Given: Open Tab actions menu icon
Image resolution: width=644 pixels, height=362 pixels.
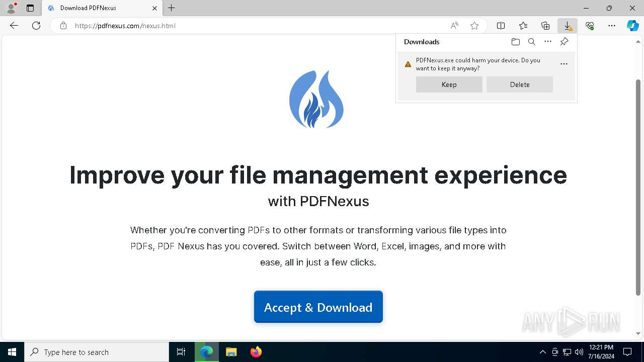Looking at the screenshot, I should 30,8.
